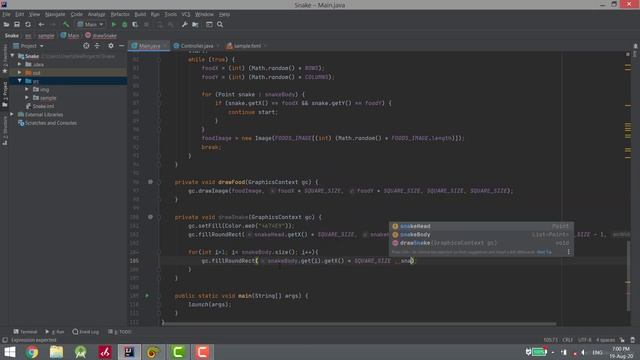The image size is (640, 360).
Task: Open the VCS menu
Action: click(186, 14)
